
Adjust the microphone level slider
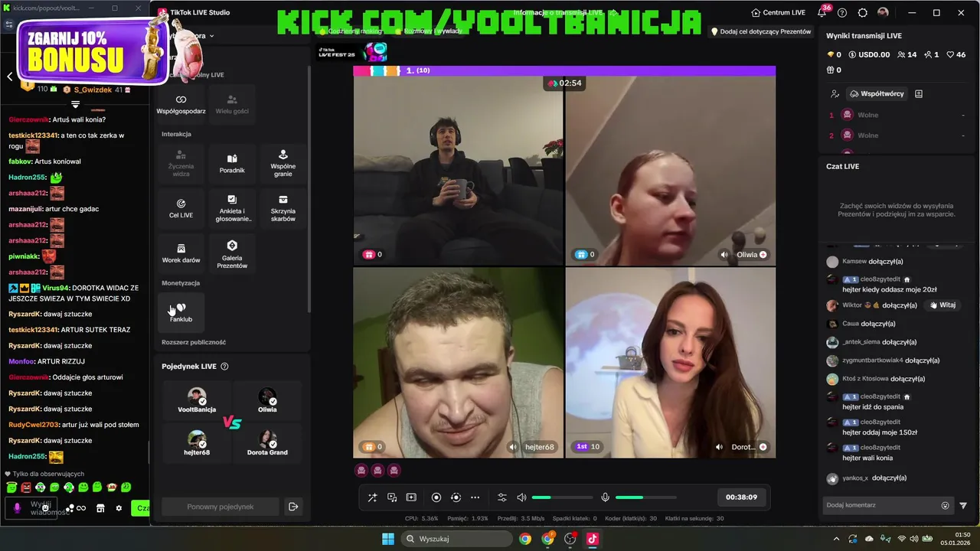point(645,497)
